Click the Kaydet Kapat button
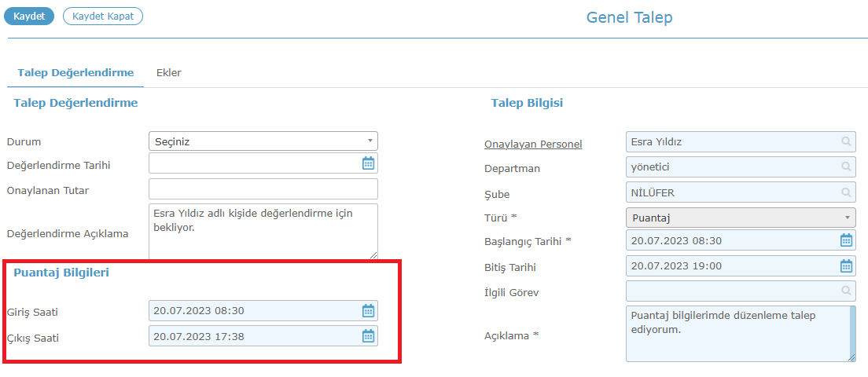The height and width of the screenshot is (377, 868). click(103, 16)
